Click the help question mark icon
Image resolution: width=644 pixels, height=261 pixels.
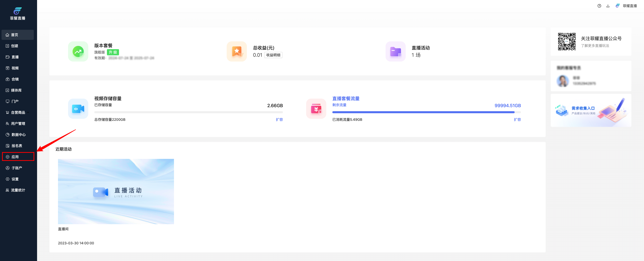pos(599,6)
